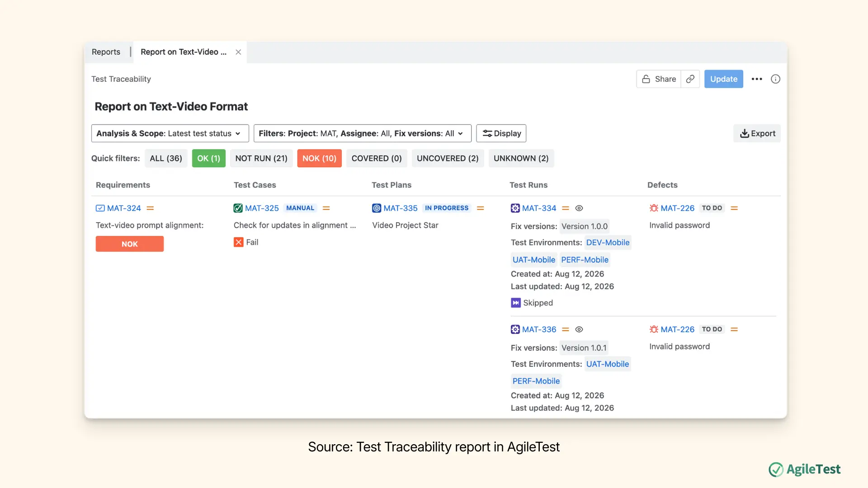The image size is (868, 488).
Task: Open test run MAT-336 link
Action: click(x=539, y=329)
